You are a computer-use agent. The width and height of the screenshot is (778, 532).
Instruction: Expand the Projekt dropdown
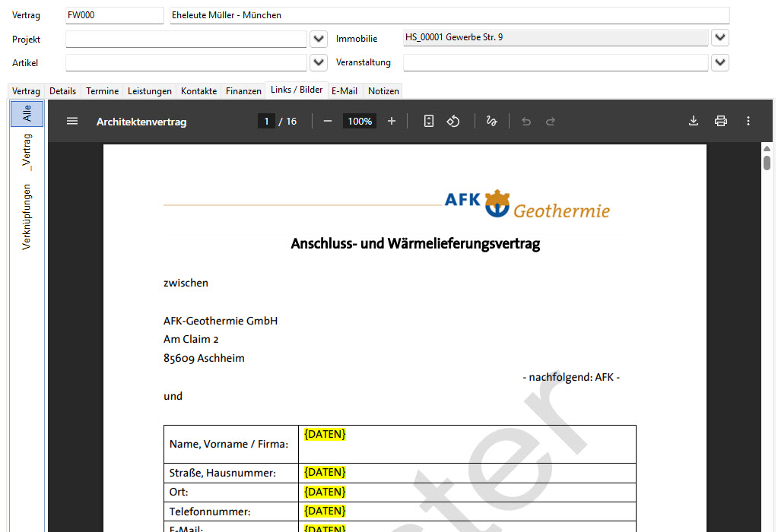(319, 40)
